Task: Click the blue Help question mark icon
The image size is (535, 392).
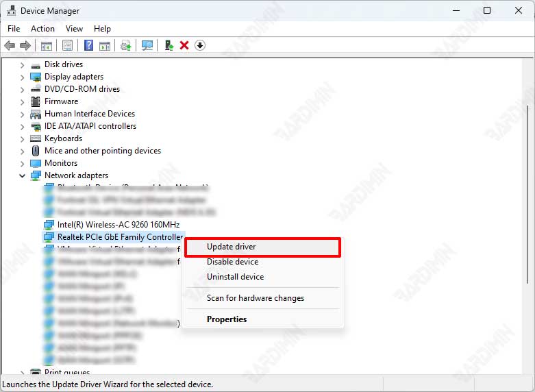Action: point(89,45)
